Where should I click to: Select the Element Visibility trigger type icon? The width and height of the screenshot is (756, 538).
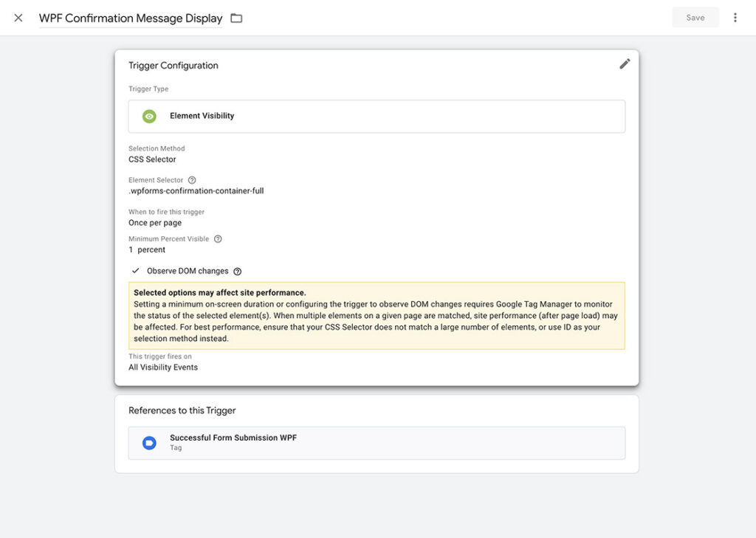click(149, 116)
